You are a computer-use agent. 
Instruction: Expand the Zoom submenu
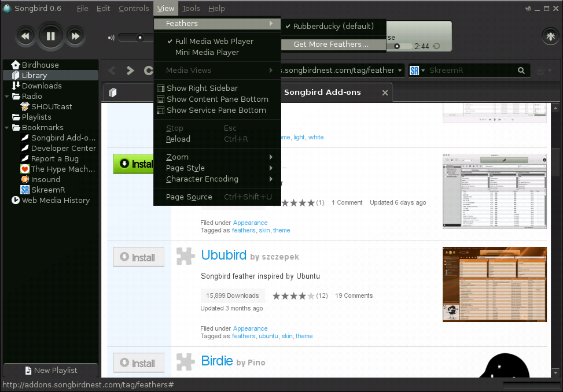[217, 157]
